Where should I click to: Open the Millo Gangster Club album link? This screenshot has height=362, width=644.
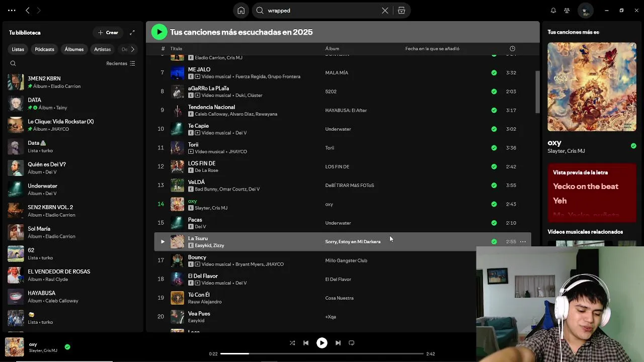point(346,260)
